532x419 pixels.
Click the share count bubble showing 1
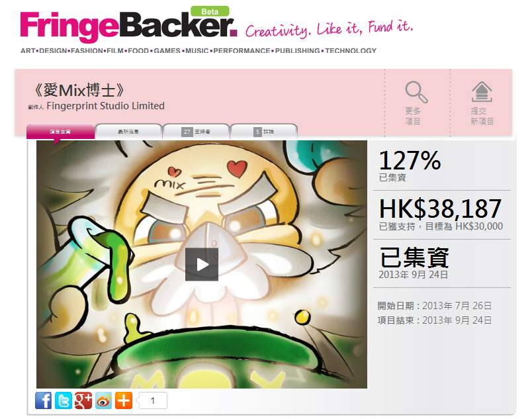click(152, 400)
